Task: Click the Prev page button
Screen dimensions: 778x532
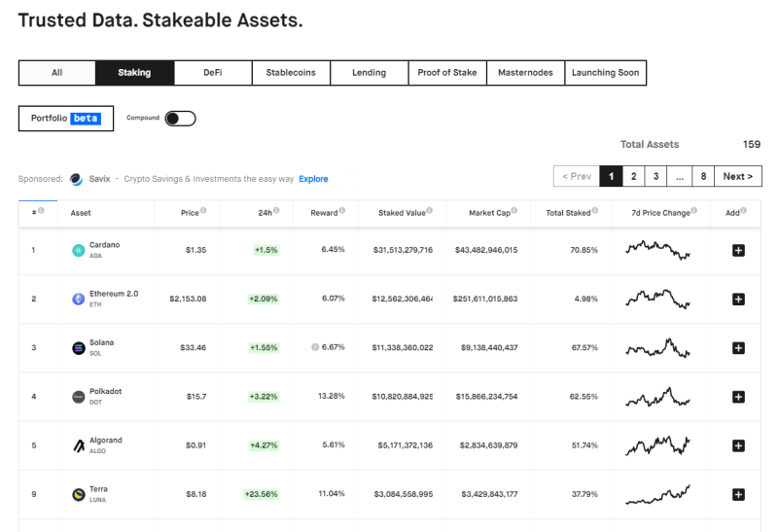Action: [x=577, y=176]
